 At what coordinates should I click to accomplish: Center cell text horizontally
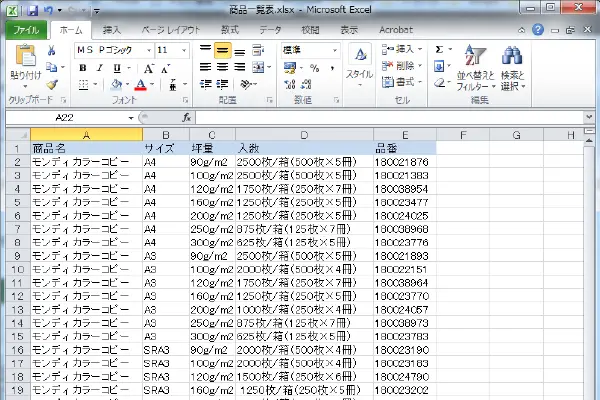pos(222,67)
